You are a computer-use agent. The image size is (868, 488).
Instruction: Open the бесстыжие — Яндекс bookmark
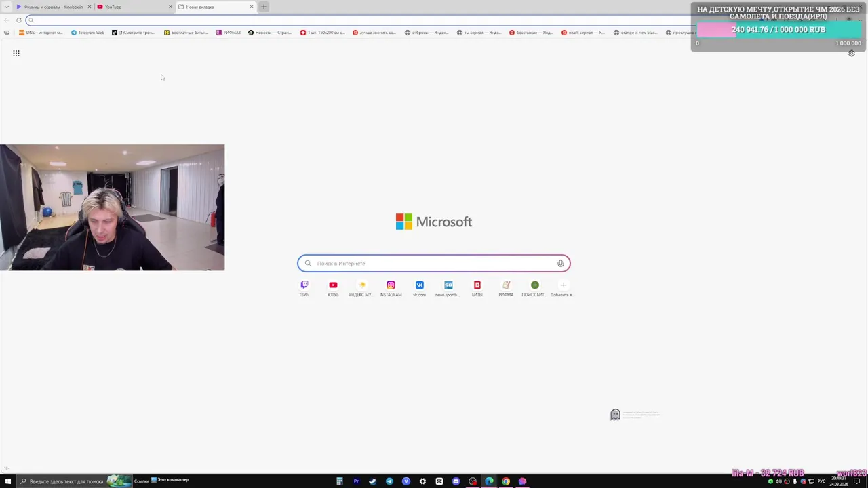click(531, 33)
